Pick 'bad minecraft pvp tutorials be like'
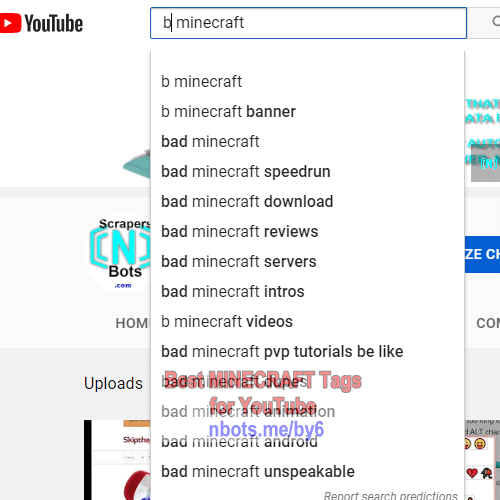 click(307, 352)
